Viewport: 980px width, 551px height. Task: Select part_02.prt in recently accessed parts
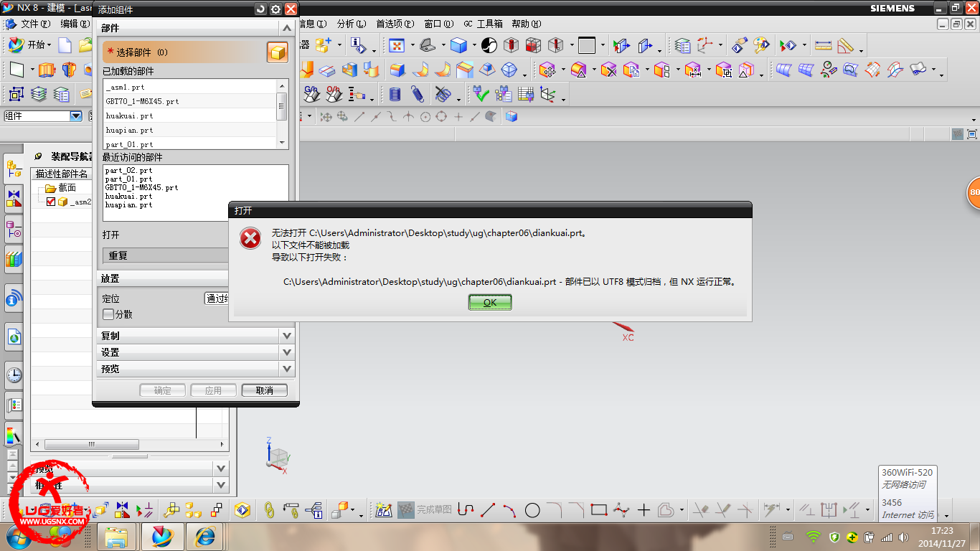coord(128,171)
